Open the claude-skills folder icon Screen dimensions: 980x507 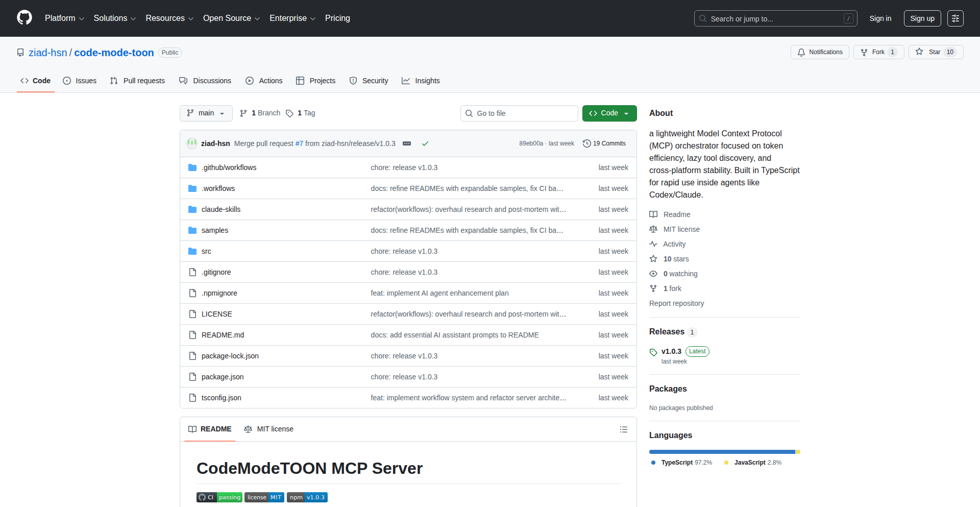pos(192,209)
